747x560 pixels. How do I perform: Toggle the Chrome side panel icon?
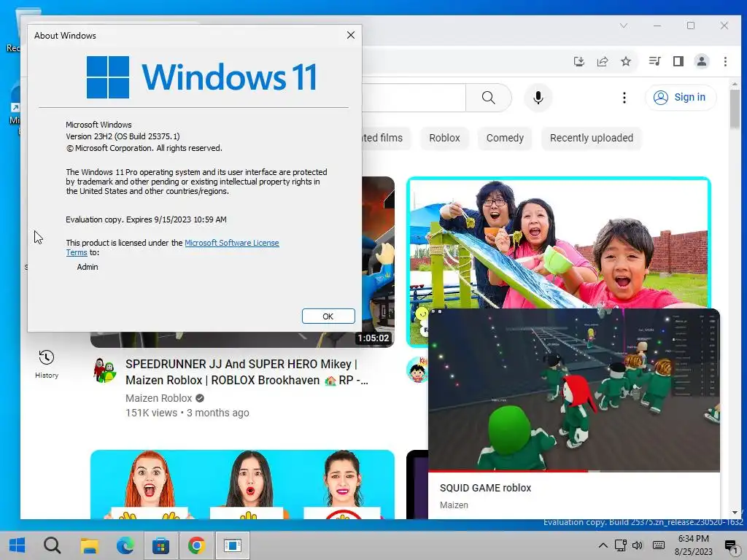[x=678, y=61]
